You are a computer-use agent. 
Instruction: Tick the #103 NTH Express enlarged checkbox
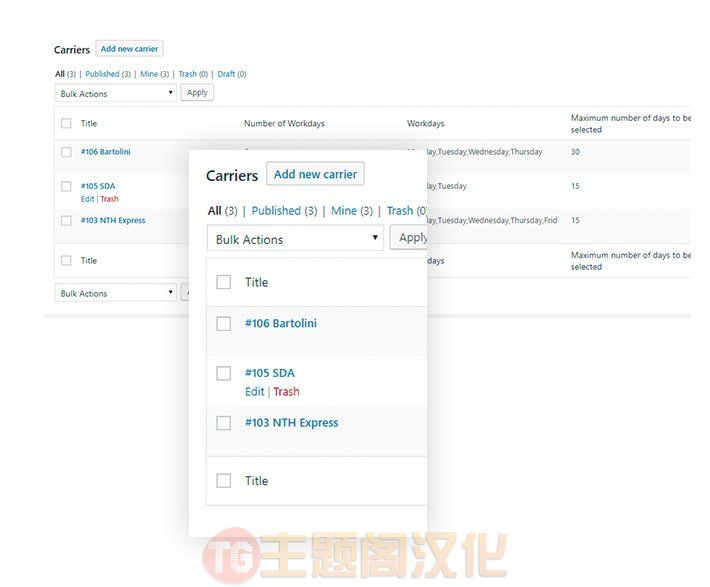[x=224, y=423]
